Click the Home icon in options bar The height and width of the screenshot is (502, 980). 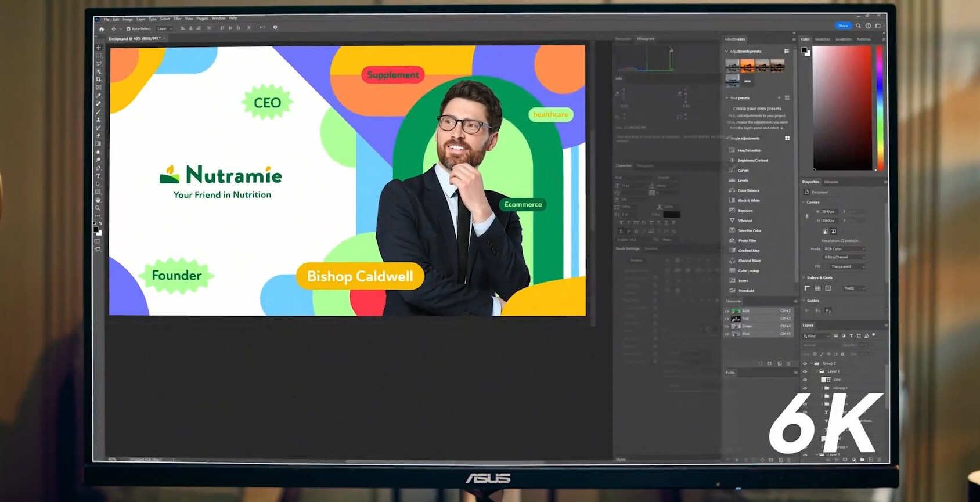[102, 28]
